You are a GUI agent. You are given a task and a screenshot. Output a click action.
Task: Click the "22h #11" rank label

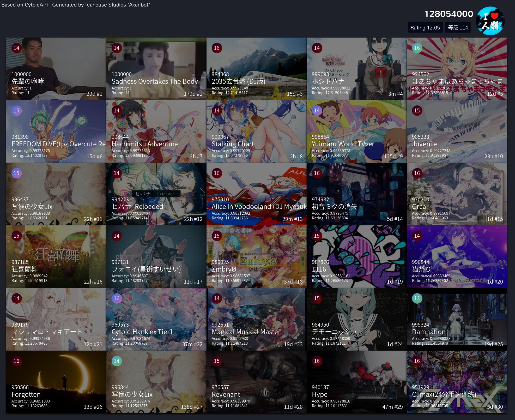[x=93, y=219]
